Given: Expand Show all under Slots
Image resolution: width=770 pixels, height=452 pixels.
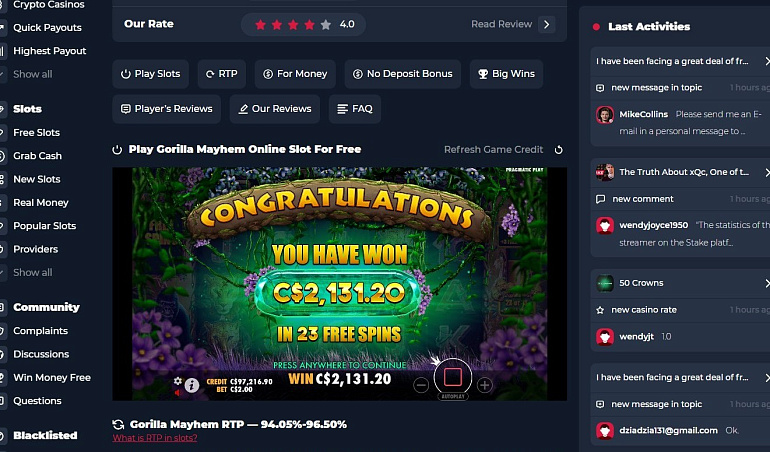Looking at the screenshot, I should pyautogui.click(x=32, y=273).
